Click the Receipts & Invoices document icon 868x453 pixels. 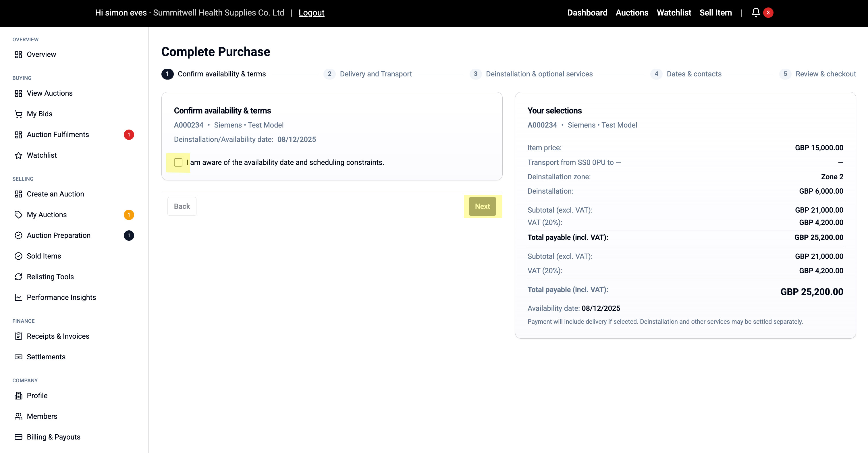point(19,336)
